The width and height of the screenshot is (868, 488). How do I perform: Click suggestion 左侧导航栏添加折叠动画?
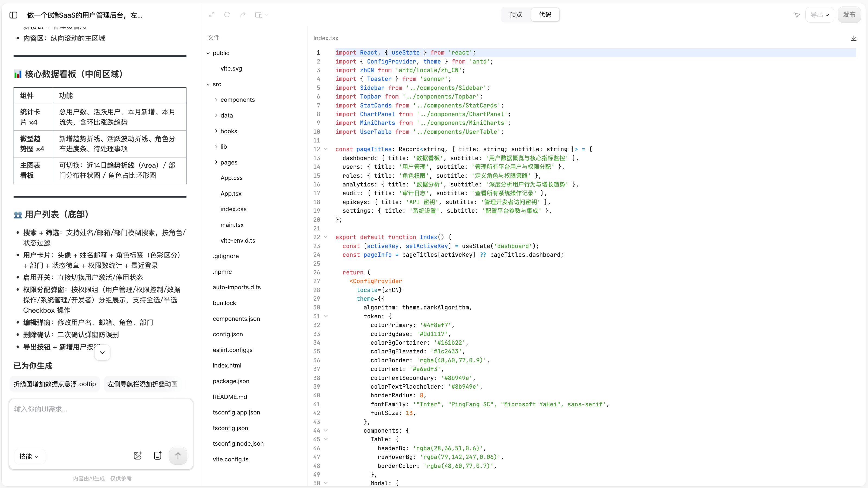[142, 384]
